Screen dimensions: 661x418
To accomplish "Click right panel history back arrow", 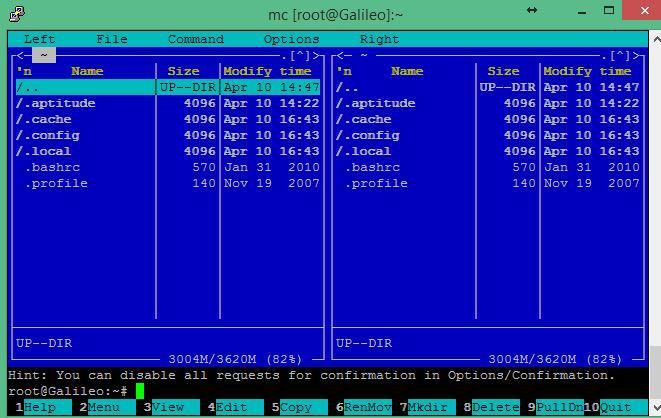I will tap(340, 55).
